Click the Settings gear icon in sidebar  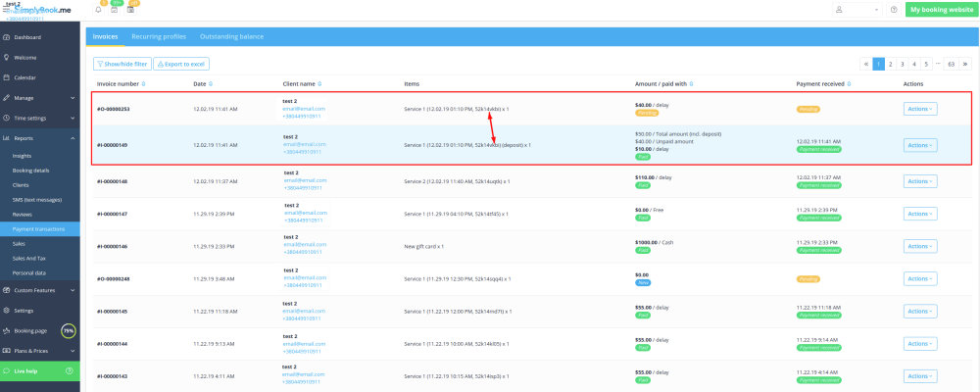6,311
